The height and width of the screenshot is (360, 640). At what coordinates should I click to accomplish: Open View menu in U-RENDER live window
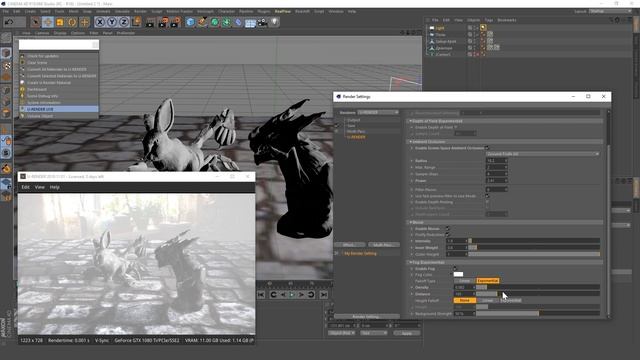(40, 187)
